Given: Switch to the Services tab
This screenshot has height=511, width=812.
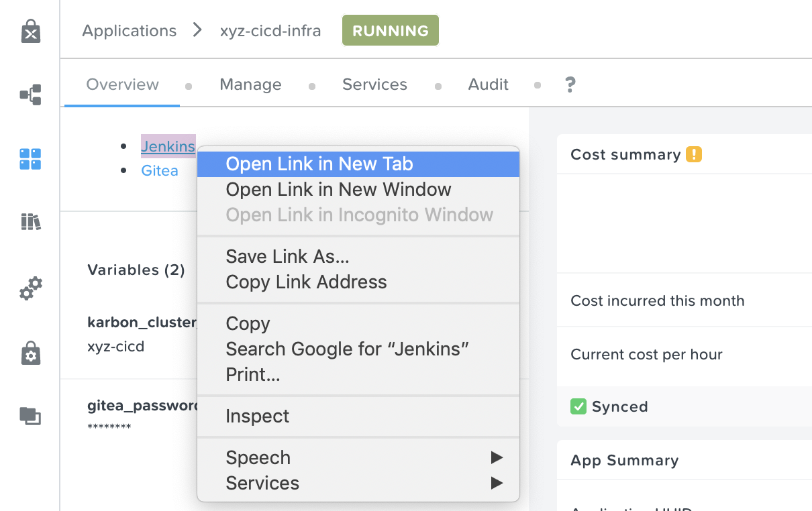Looking at the screenshot, I should tap(374, 84).
